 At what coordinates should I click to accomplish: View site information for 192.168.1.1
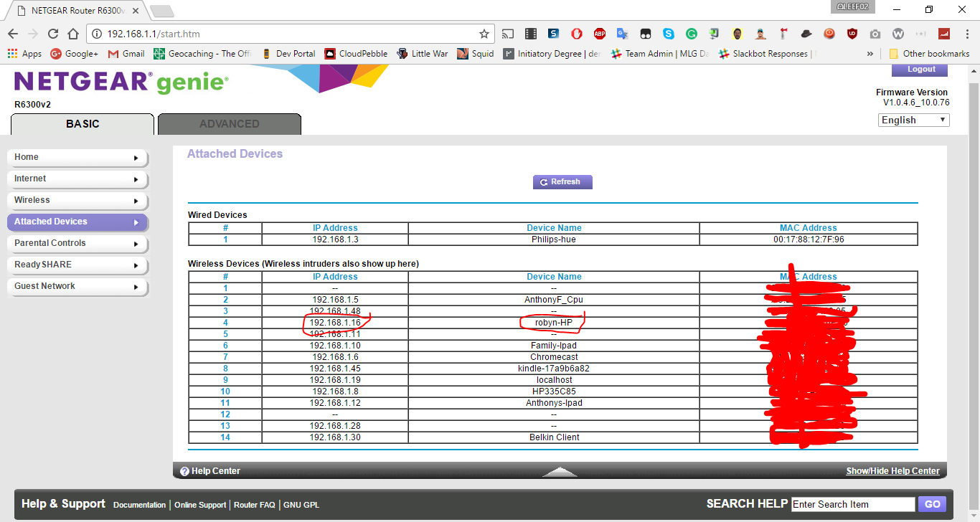97,34
